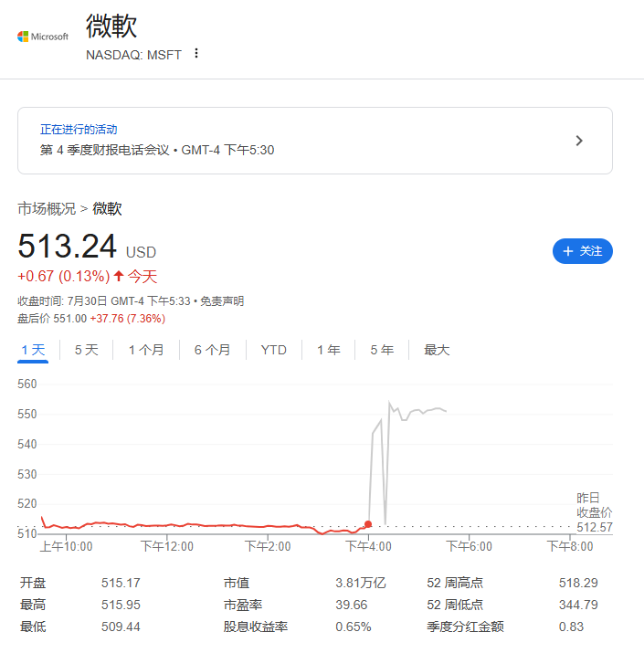
Task: Click the 股息收益率 value 0.65%
Action: [354, 627]
